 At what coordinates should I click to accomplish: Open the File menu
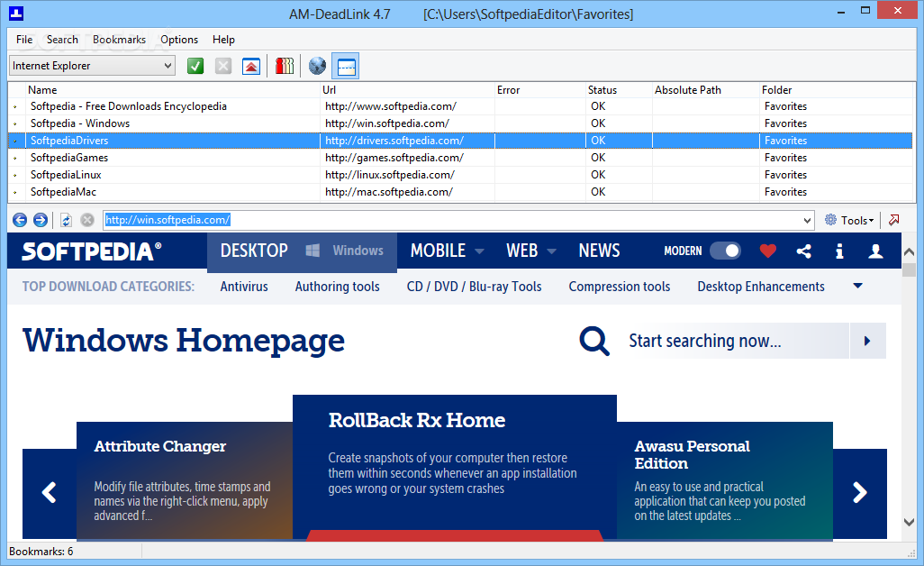point(24,40)
